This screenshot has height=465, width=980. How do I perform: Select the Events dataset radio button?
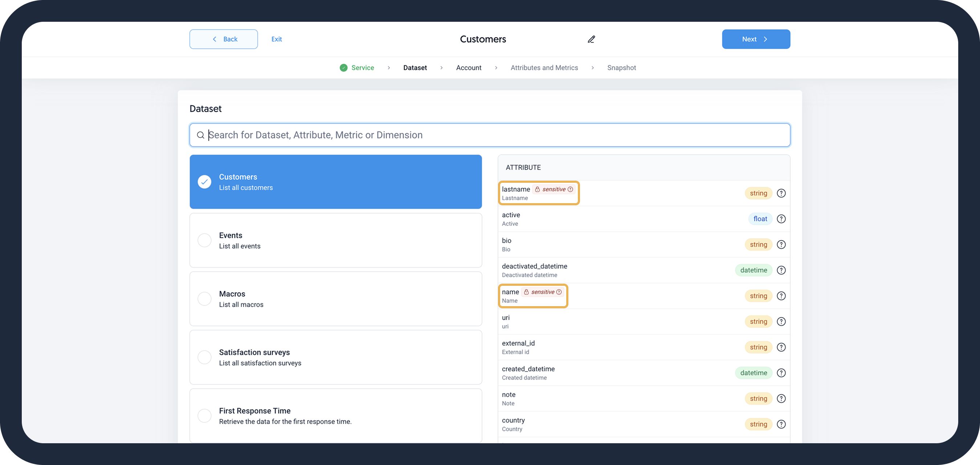click(x=205, y=240)
